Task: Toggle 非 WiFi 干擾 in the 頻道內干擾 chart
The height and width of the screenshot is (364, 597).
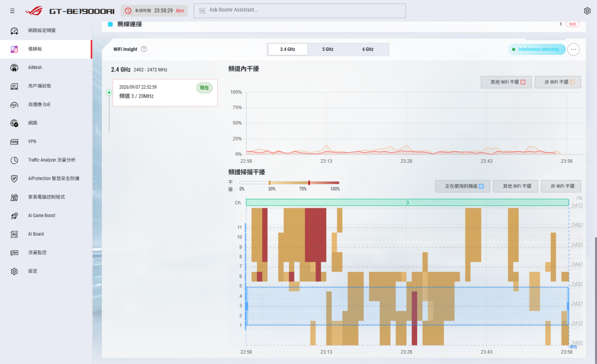Action: click(558, 82)
